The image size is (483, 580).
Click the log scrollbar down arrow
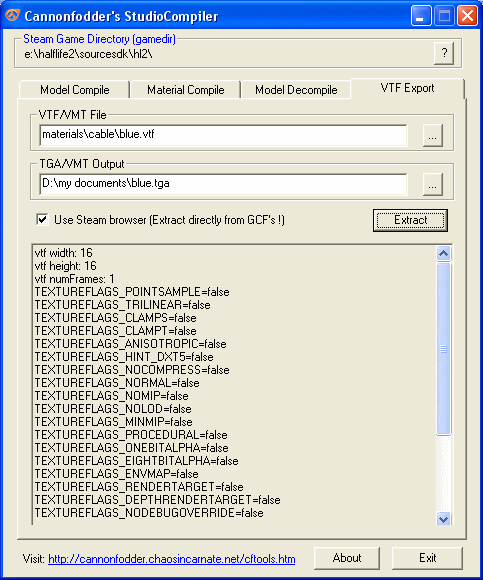click(x=443, y=519)
